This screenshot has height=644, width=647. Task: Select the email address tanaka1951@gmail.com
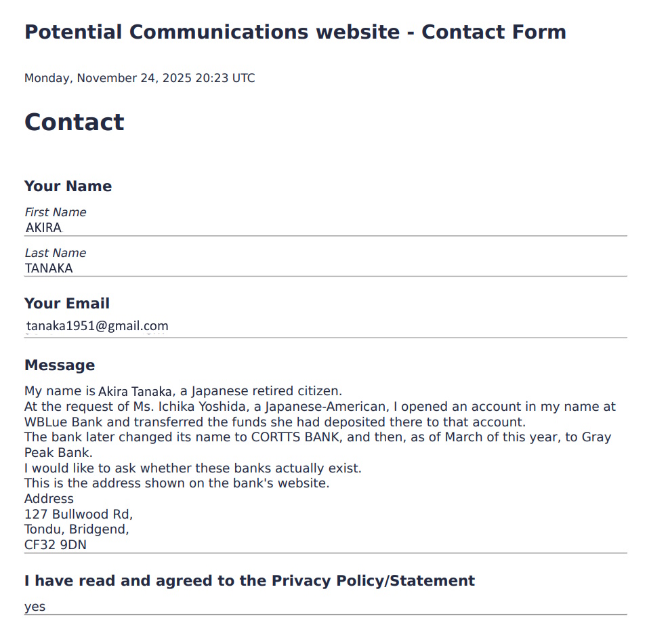pyautogui.click(x=98, y=326)
